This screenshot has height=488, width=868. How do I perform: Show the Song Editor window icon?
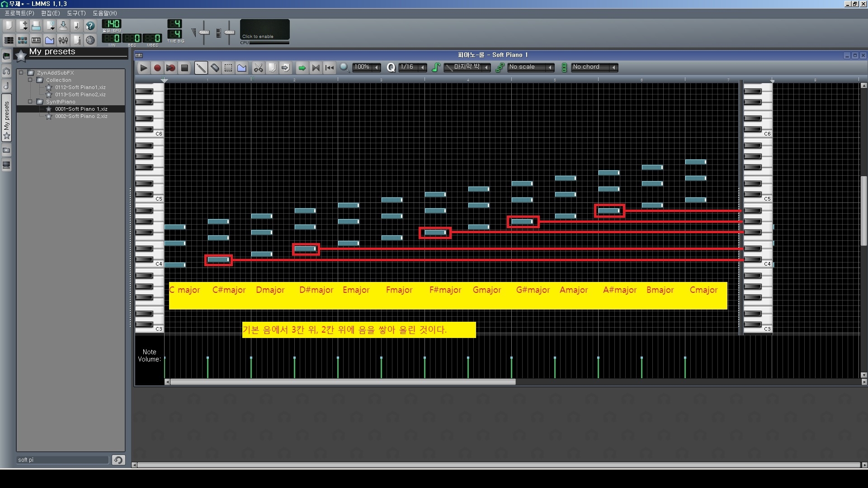coord(9,40)
